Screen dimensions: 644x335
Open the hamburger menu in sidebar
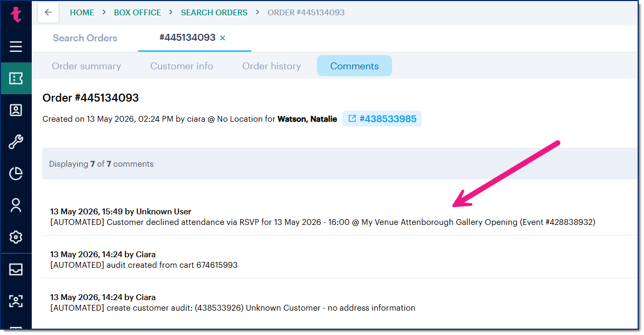coord(16,47)
